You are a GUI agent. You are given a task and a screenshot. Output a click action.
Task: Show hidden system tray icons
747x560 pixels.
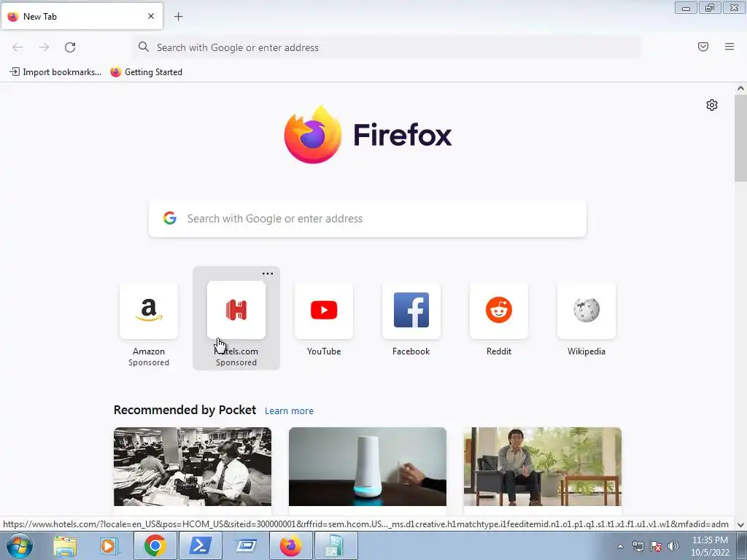(620, 546)
